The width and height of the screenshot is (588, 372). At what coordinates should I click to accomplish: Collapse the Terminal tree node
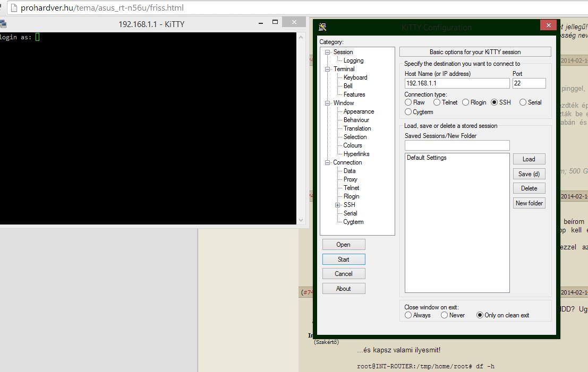(327, 69)
